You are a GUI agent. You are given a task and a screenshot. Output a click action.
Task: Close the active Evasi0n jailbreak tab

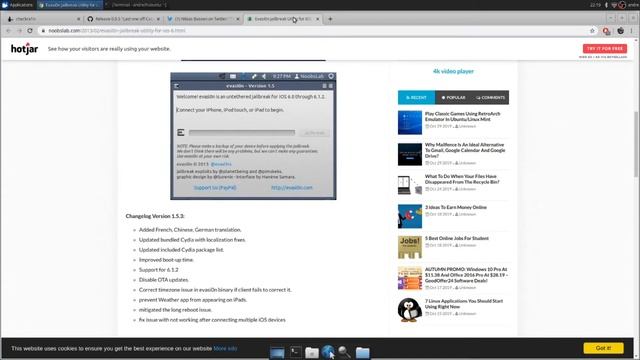click(x=318, y=19)
